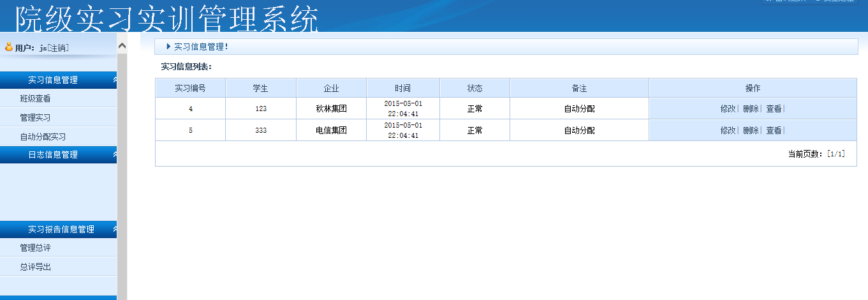Open 管理实习 in the sidebar
Viewport: 868px width, 300px height.
(36, 118)
